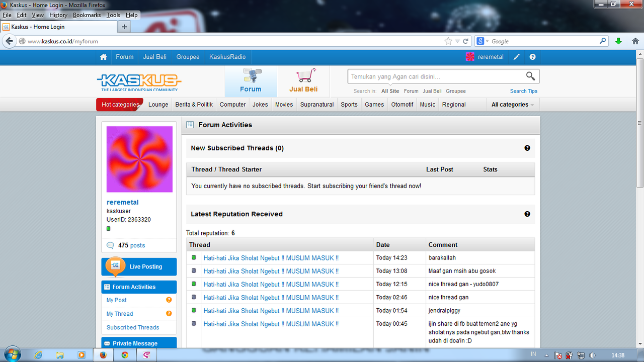Open the Edit menu
Viewport: 644px width, 362px height.
point(22,15)
